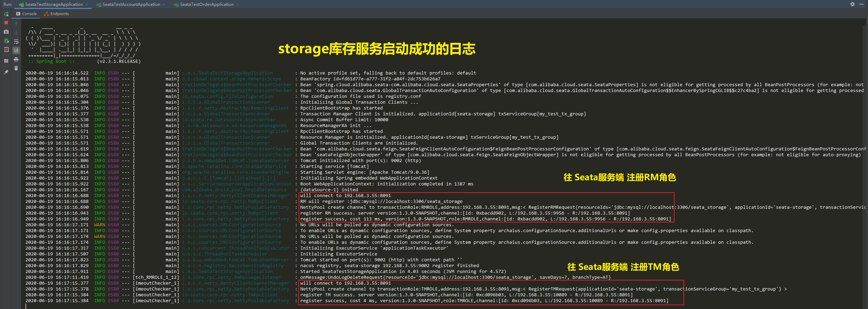Screen dimensions: 868x309
Task: Pin the current run tab
Action: click(6, 72)
